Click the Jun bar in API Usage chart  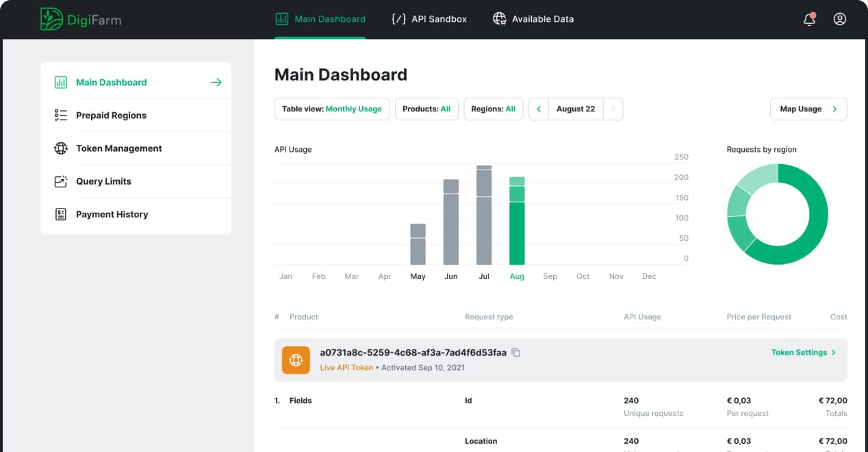(451, 222)
